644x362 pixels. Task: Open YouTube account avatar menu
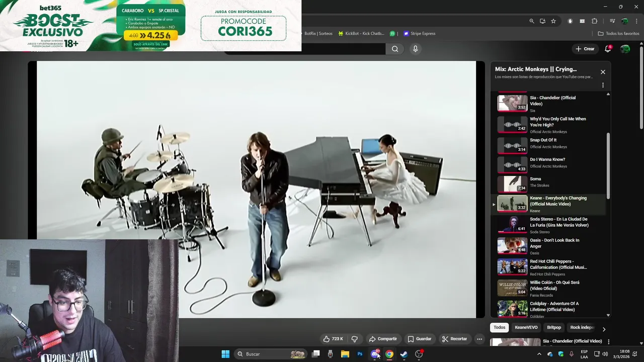tap(625, 49)
